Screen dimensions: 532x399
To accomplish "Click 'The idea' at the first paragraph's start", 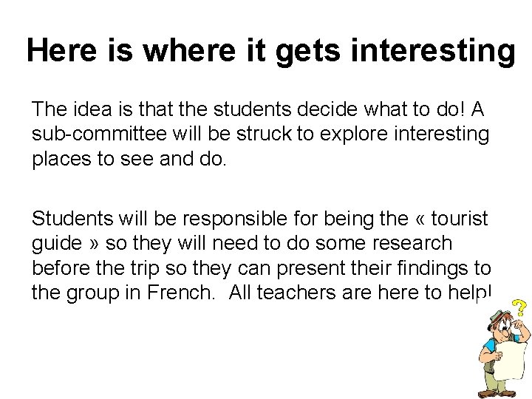I will pyautogui.click(x=72, y=109).
